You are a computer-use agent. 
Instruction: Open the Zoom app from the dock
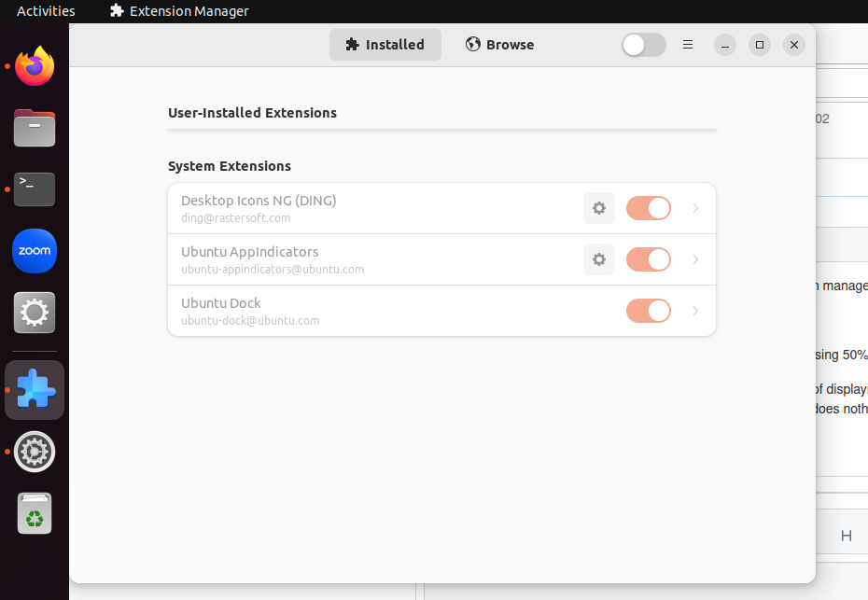(35, 251)
